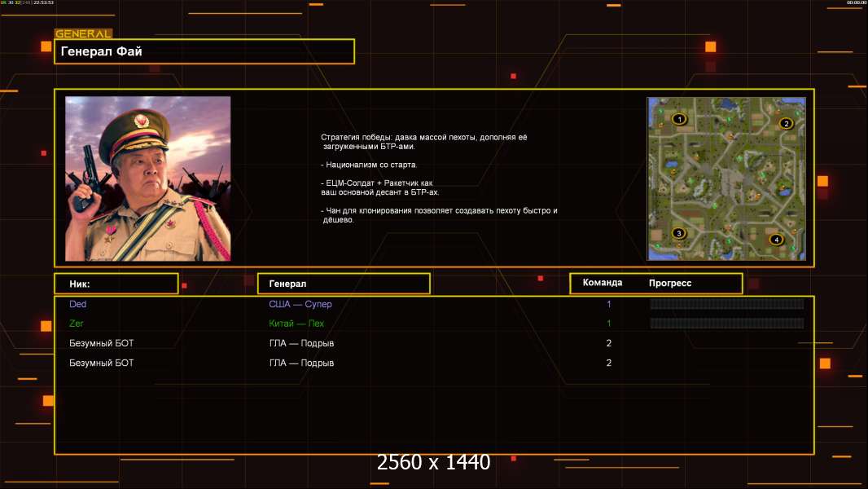Select player name 'Zer'
Viewport: 868px width, 489px height.
pos(77,324)
